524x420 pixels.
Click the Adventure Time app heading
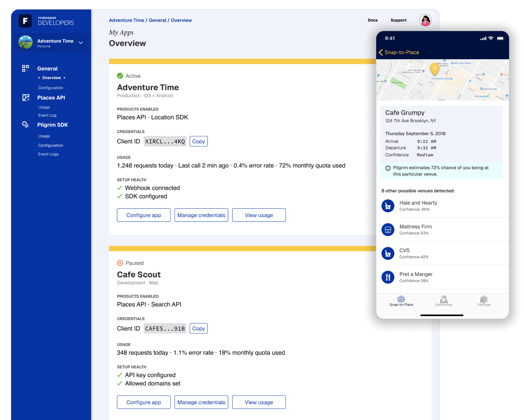(148, 87)
